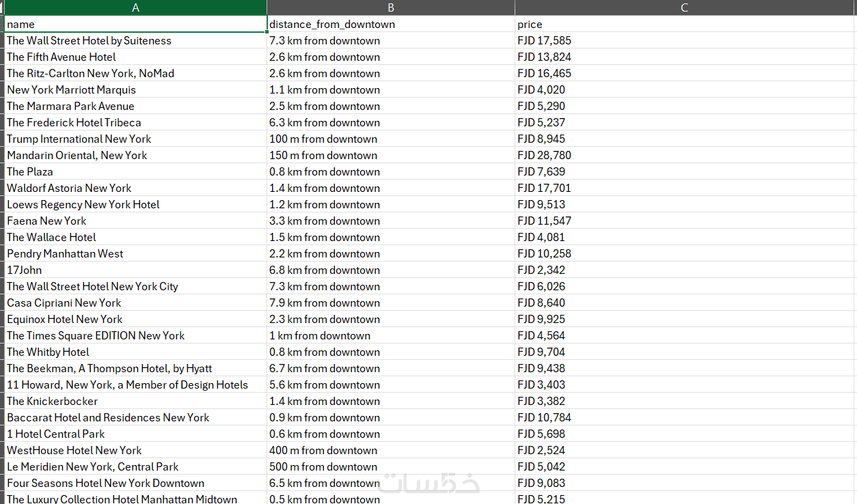857x504 pixels.
Task: Click the 'FJD 16,465' price cell
Action: [x=685, y=73]
